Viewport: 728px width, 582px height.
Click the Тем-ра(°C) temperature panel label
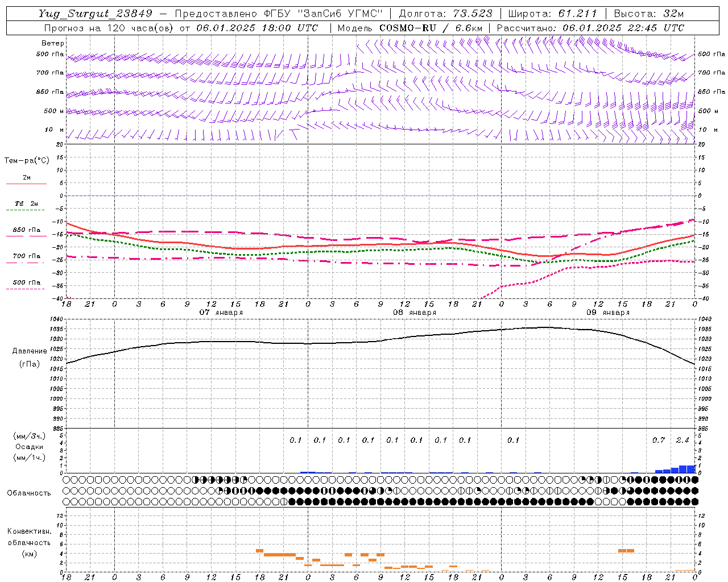click(x=27, y=161)
